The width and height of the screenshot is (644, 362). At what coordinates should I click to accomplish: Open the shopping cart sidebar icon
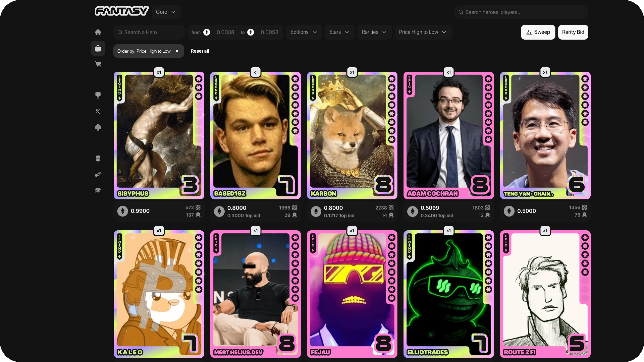coord(98,64)
